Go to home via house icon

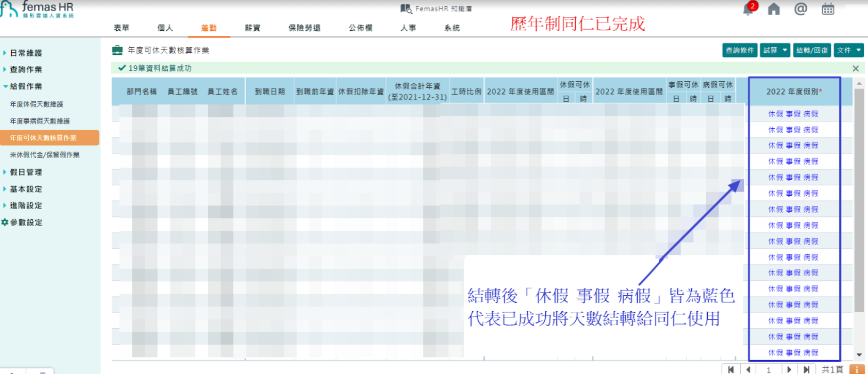pos(774,9)
